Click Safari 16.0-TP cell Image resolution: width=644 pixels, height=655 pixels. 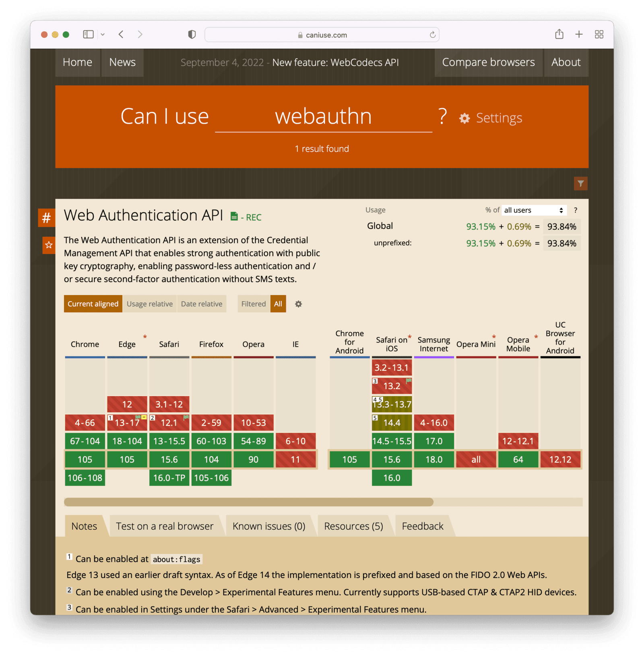point(169,478)
